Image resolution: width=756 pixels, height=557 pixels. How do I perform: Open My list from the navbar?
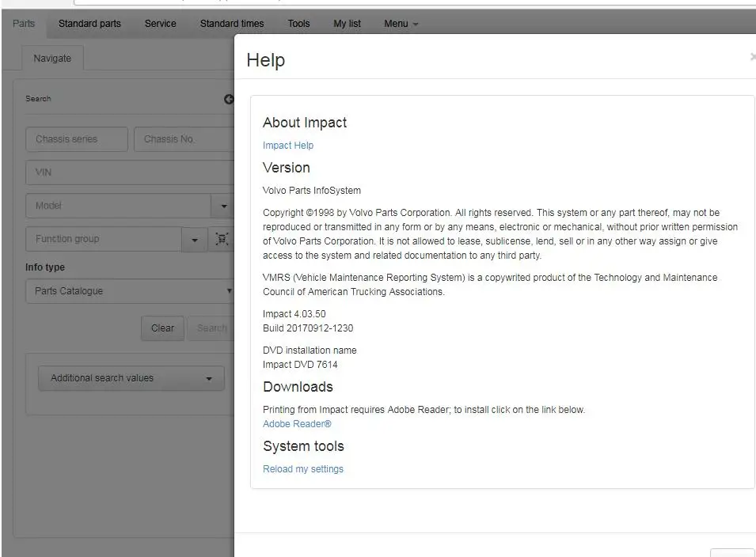click(x=347, y=24)
